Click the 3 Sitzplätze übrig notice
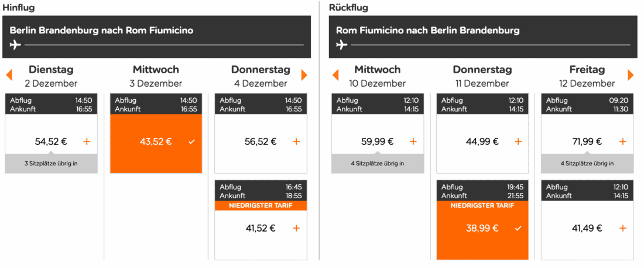The height and width of the screenshot is (268, 644). 51,164
